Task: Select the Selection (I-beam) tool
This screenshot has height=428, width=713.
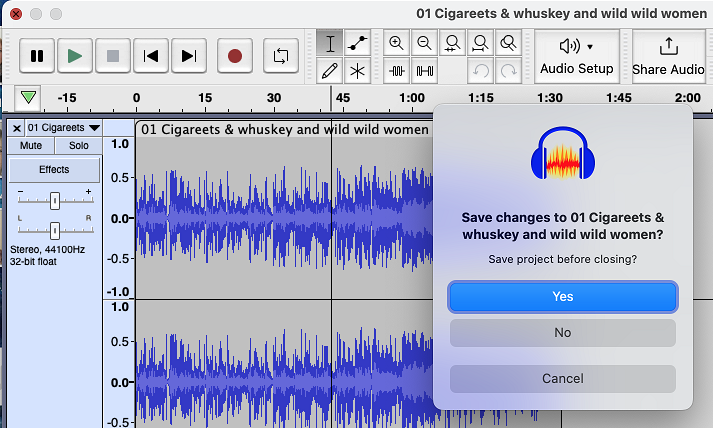Action: pyautogui.click(x=330, y=43)
